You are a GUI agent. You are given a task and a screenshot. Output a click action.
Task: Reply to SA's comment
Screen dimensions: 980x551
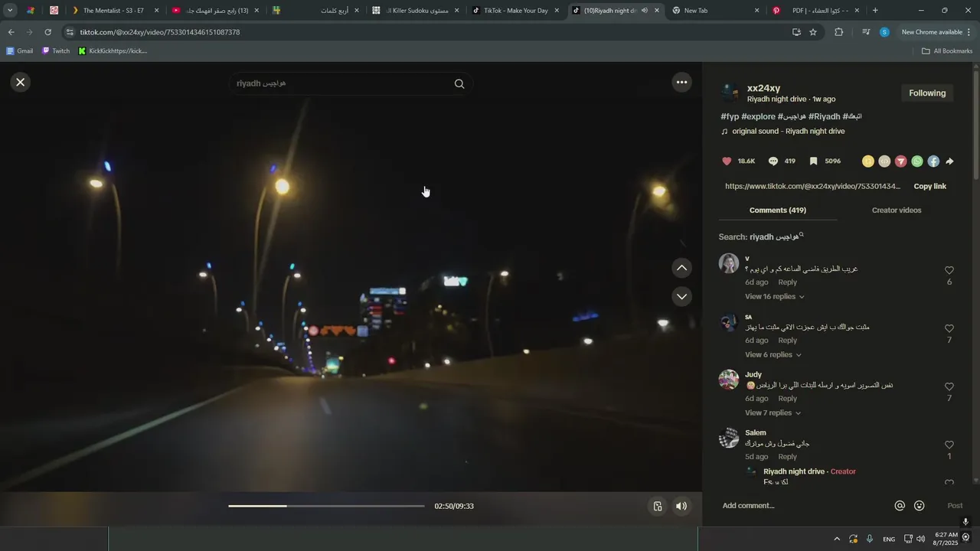(x=787, y=341)
